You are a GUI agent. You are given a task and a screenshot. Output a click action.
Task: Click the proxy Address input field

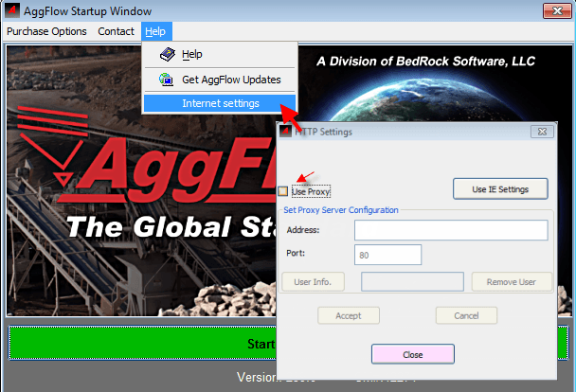tap(451, 230)
